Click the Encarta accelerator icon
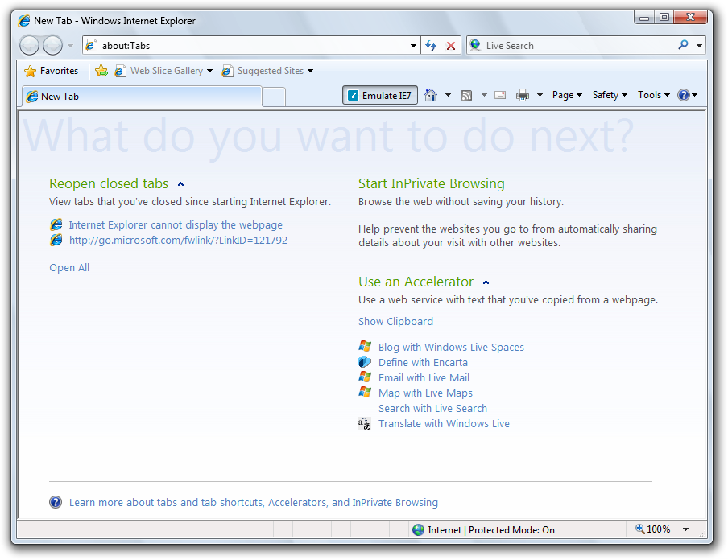Viewport: 728px width, 560px height. pyautogui.click(x=365, y=361)
